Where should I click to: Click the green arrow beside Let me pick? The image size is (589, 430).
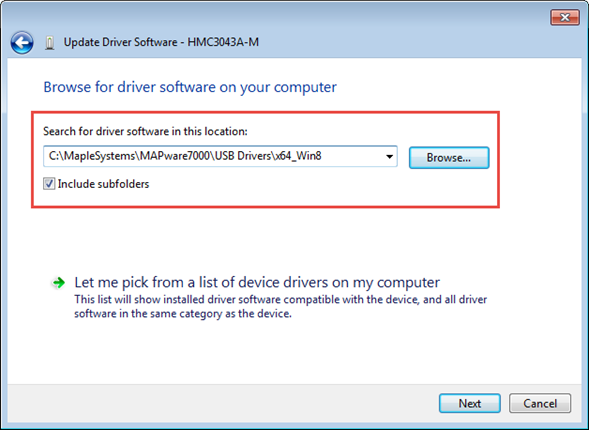pyautogui.click(x=59, y=282)
